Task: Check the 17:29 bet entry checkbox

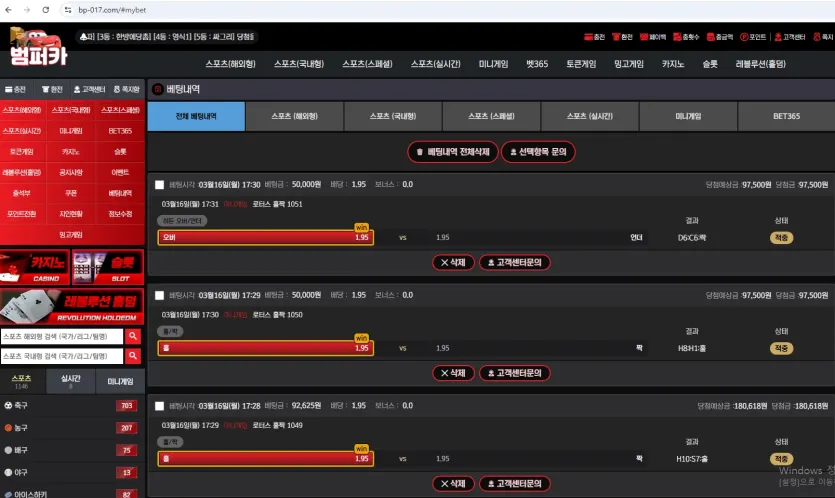Action: (x=159, y=296)
